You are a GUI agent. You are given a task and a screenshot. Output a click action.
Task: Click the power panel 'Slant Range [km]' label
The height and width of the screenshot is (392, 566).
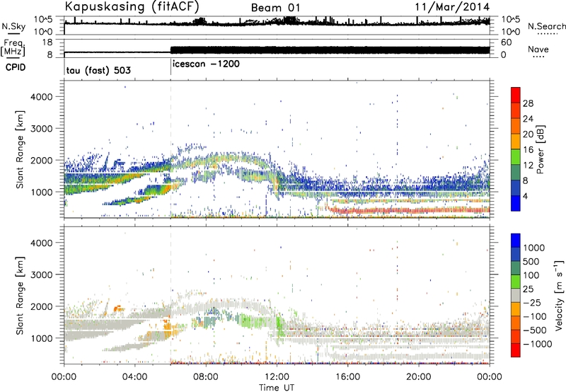[x=20, y=149]
